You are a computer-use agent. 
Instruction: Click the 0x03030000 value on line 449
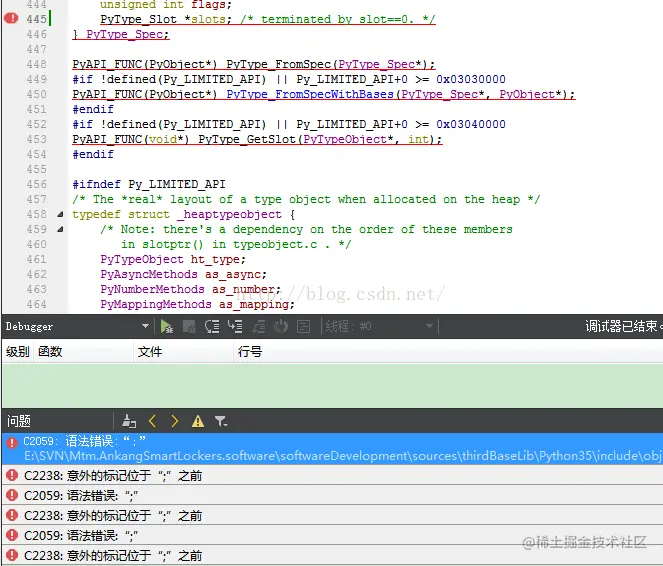(471, 79)
